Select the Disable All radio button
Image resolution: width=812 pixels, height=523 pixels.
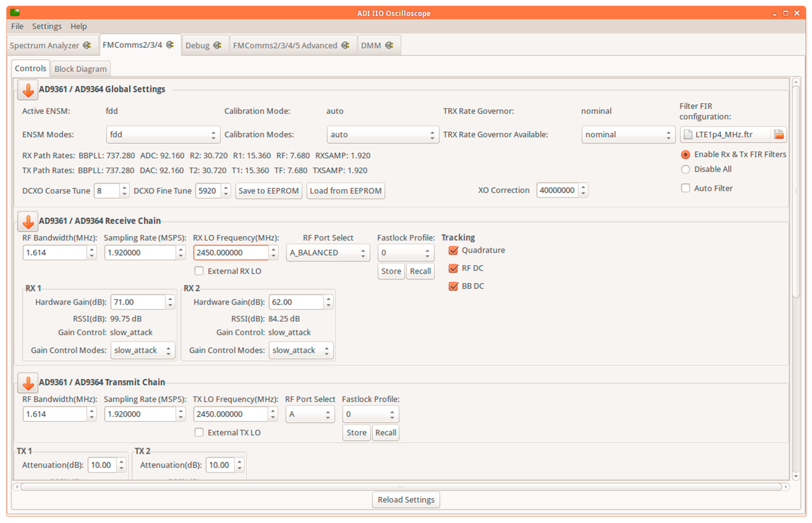[685, 169]
